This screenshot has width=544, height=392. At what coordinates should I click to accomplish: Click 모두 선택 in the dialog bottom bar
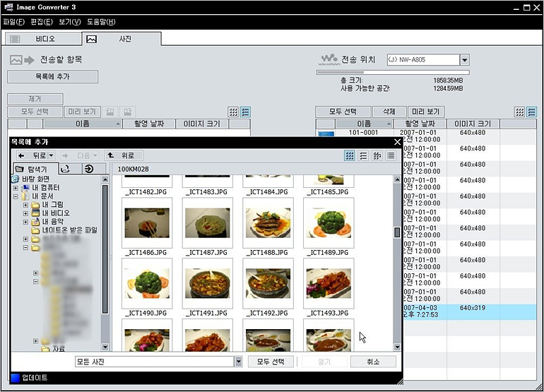(271, 362)
